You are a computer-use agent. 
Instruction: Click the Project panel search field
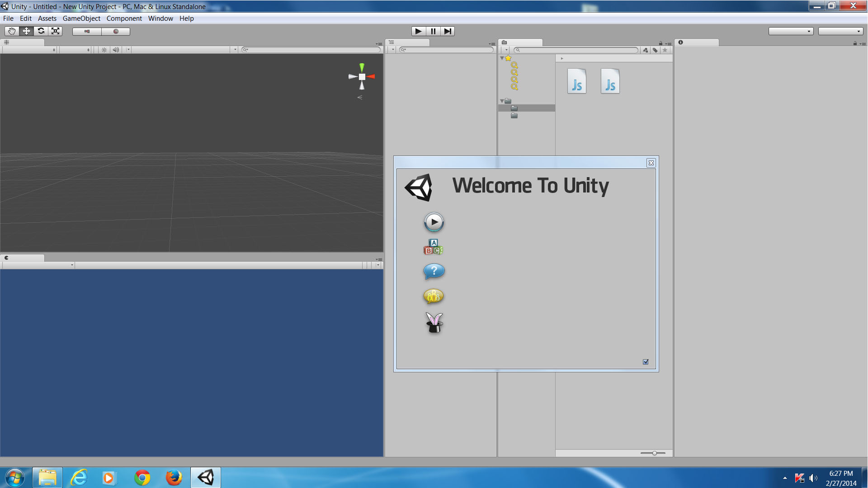576,50
